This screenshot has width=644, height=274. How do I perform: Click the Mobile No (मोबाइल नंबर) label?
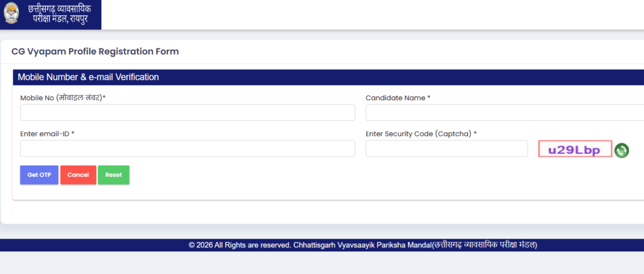63,98
